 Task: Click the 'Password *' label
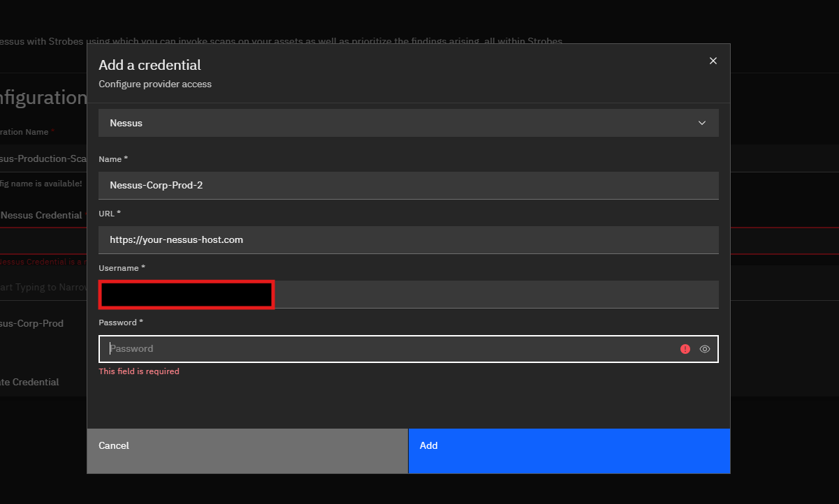tap(121, 323)
